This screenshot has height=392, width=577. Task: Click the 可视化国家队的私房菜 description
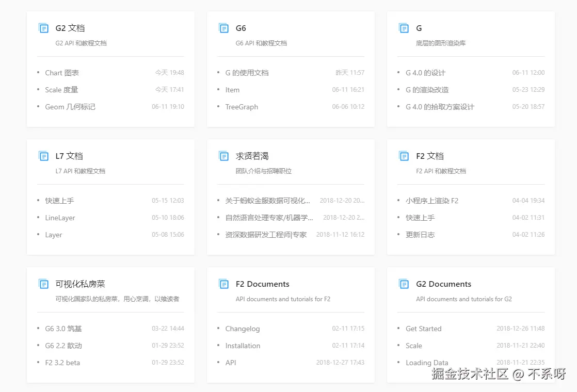pyautogui.click(x=117, y=299)
